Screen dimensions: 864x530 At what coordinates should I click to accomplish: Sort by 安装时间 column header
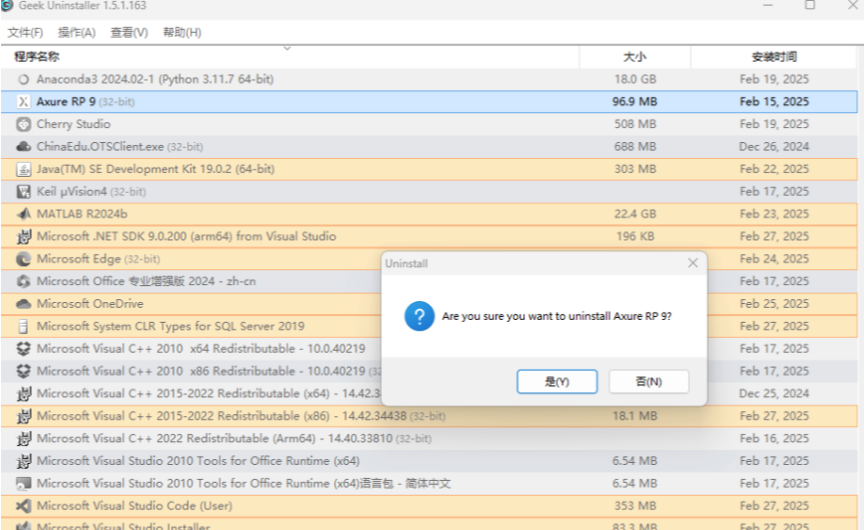click(x=774, y=57)
